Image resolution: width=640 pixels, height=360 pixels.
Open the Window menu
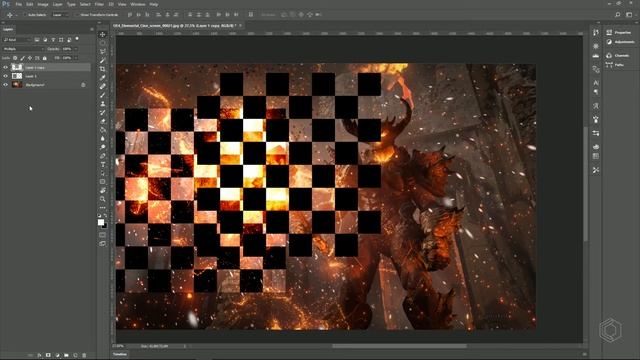[x=138, y=4]
